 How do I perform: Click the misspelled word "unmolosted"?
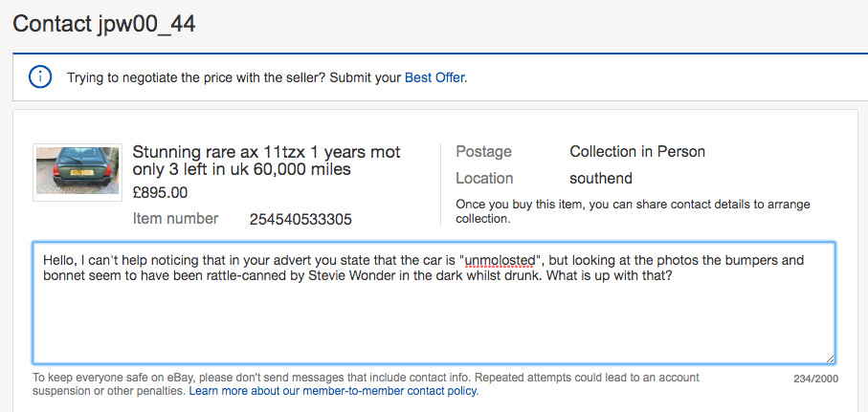(500, 260)
